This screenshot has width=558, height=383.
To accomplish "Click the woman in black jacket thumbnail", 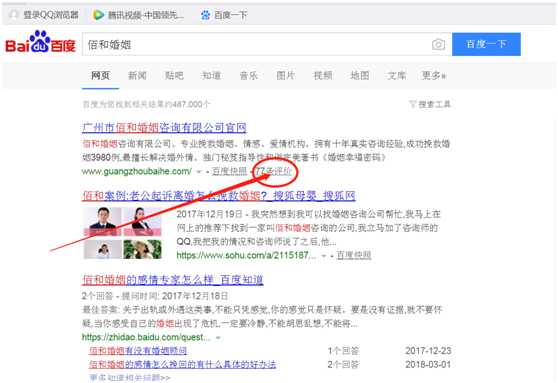I will pos(142,222).
